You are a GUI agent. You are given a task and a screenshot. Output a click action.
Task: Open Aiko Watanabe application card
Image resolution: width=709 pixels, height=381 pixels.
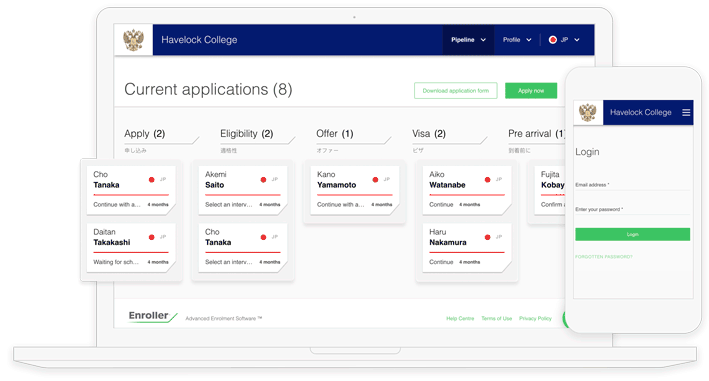467,190
